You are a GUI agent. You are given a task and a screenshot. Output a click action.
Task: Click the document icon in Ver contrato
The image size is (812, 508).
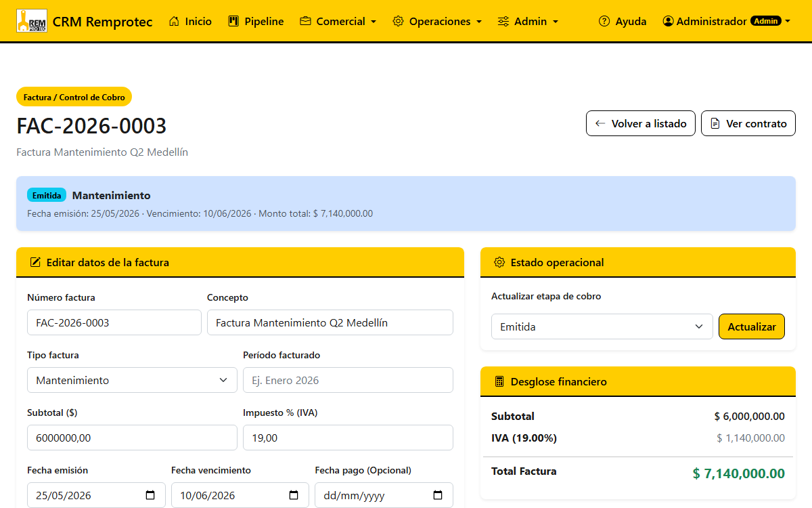pyautogui.click(x=715, y=123)
